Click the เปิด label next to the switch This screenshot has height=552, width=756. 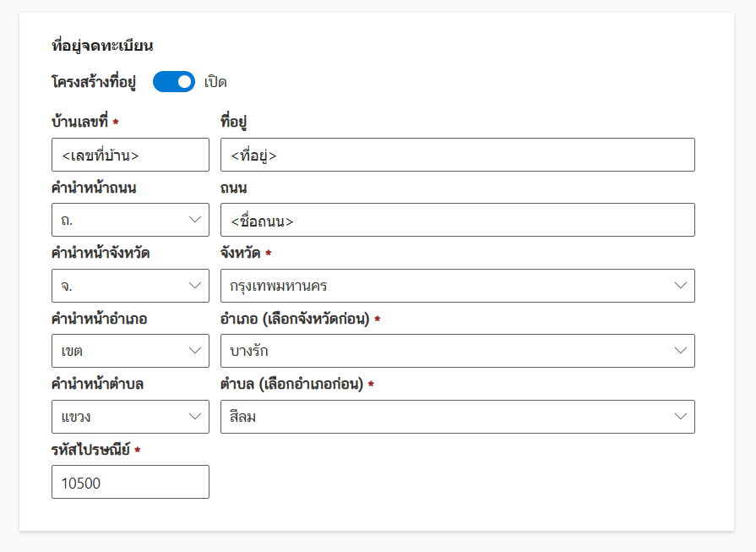point(215,82)
